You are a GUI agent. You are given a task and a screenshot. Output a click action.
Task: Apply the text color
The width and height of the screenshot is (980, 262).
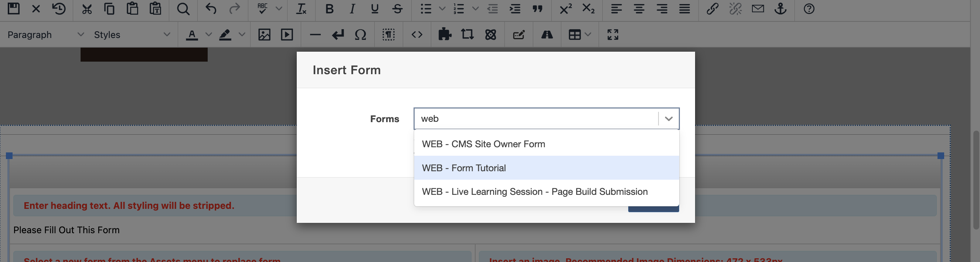(192, 35)
